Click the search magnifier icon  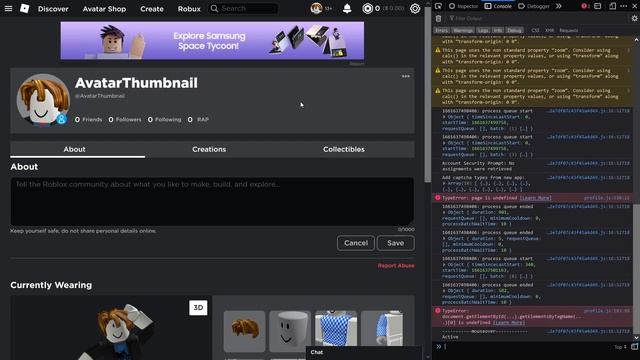[214, 8]
